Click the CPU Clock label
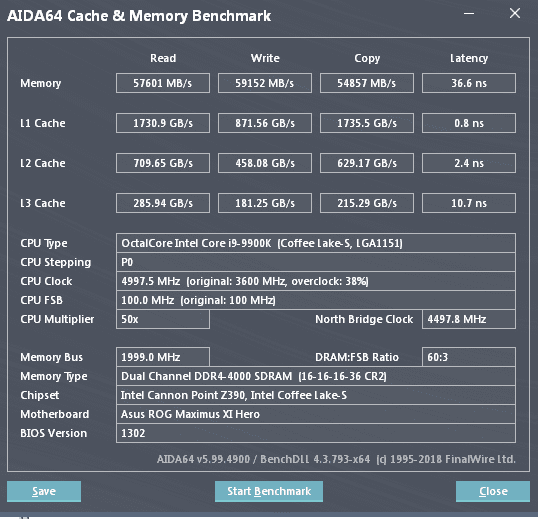The height and width of the screenshot is (519, 538). click(x=46, y=281)
